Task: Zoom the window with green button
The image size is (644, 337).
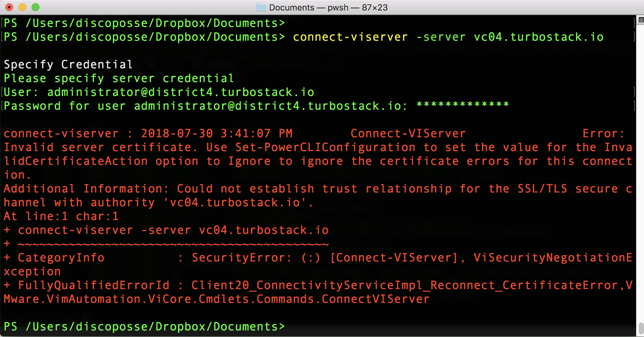Action: [x=36, y=7]
